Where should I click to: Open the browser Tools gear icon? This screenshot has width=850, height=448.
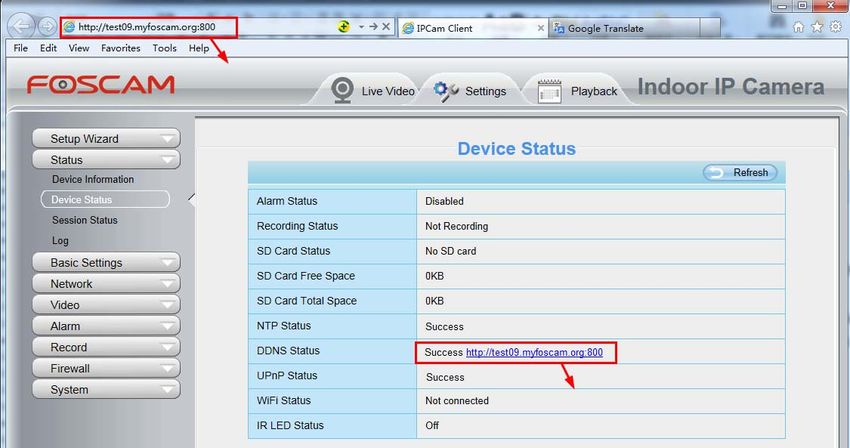tap(836, 27)
